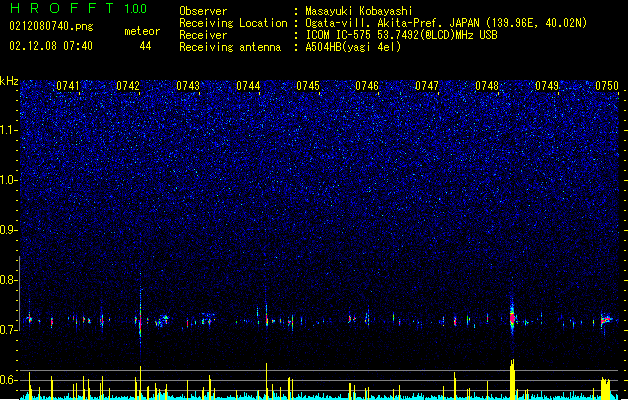Viewport: 629px width, 400px height.
Task: Click the 1.1 kHz axis label
Action: 9,130
